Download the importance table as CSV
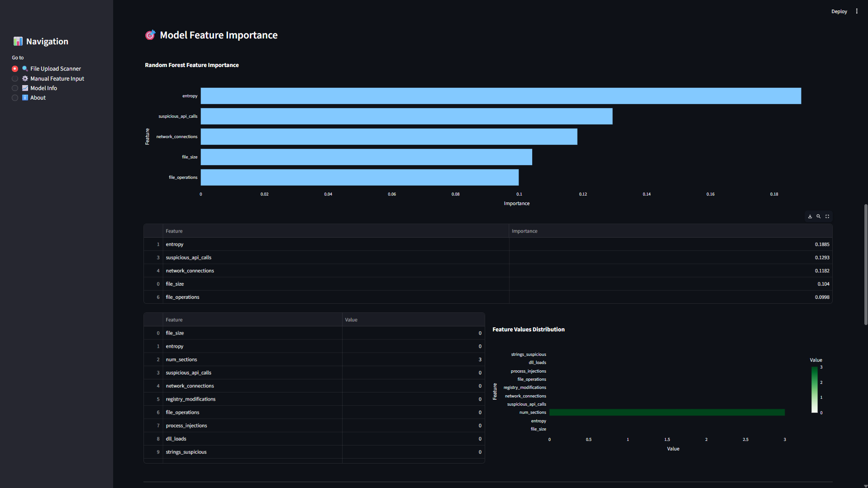The image size is (868, 488). [x=810, y=216]
